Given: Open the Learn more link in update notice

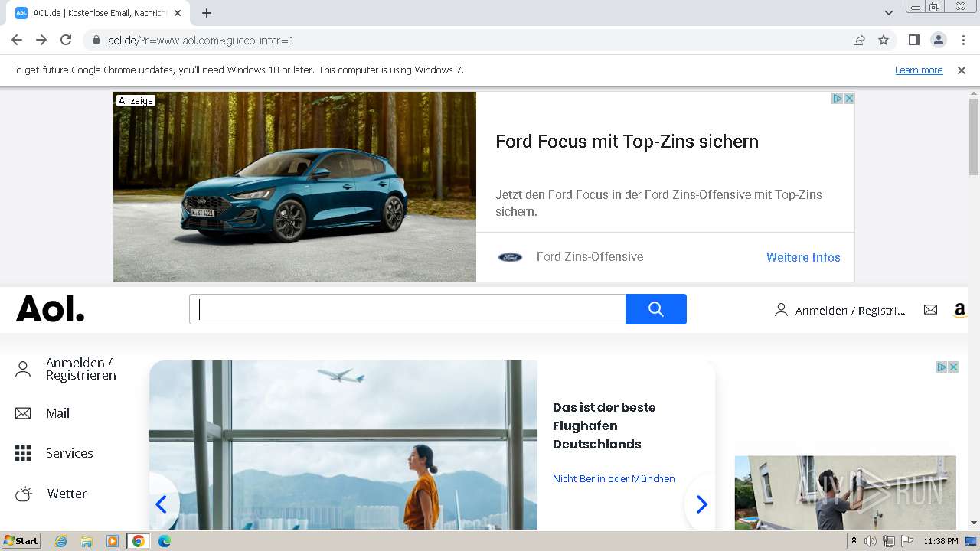Looking at the screenshot, I should pos(919,70).
